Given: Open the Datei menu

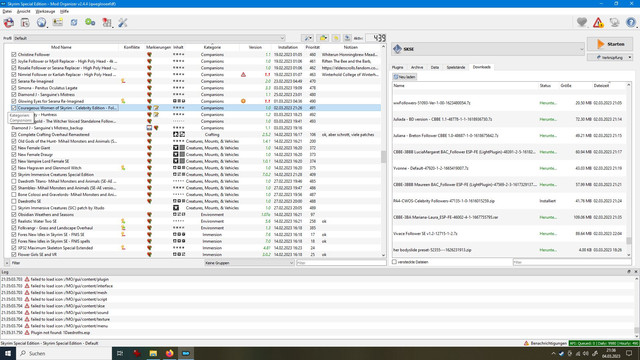Looking at the screenshot, I should tap(7, 11).
